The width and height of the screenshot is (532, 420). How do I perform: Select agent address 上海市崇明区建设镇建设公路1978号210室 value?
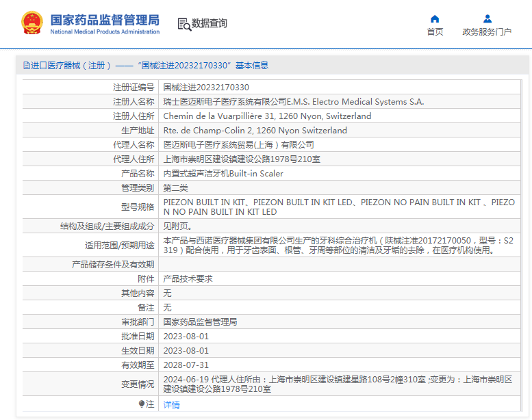click(x=242, y=159)
